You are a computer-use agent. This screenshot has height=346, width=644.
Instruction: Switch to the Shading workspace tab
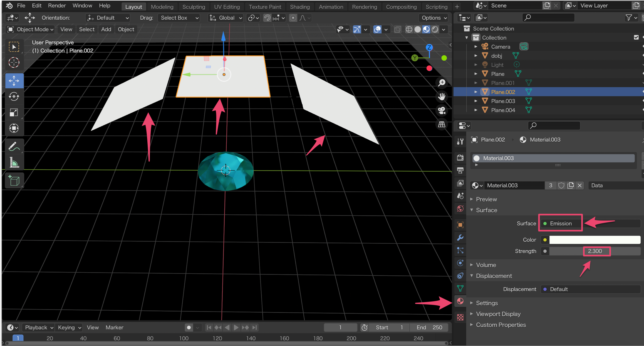click(x=299, y=7)
